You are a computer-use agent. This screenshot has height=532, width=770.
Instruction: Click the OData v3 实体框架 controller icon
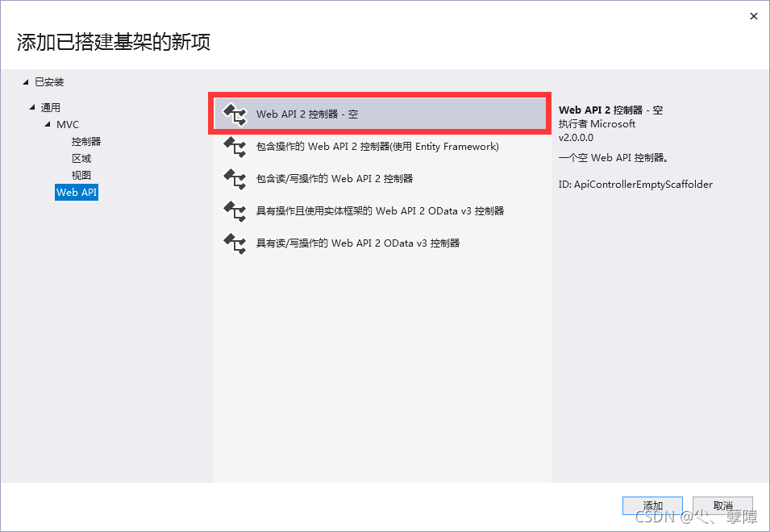pos(235,211)
